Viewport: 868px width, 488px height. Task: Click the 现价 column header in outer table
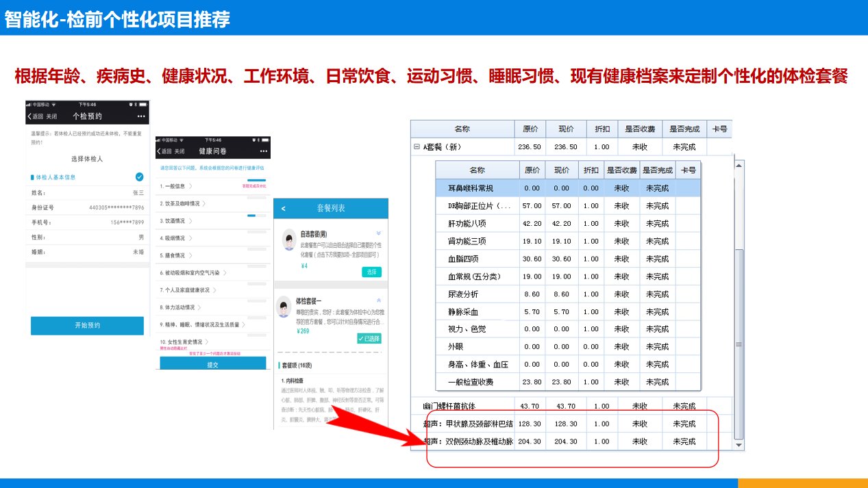(566, 129)
